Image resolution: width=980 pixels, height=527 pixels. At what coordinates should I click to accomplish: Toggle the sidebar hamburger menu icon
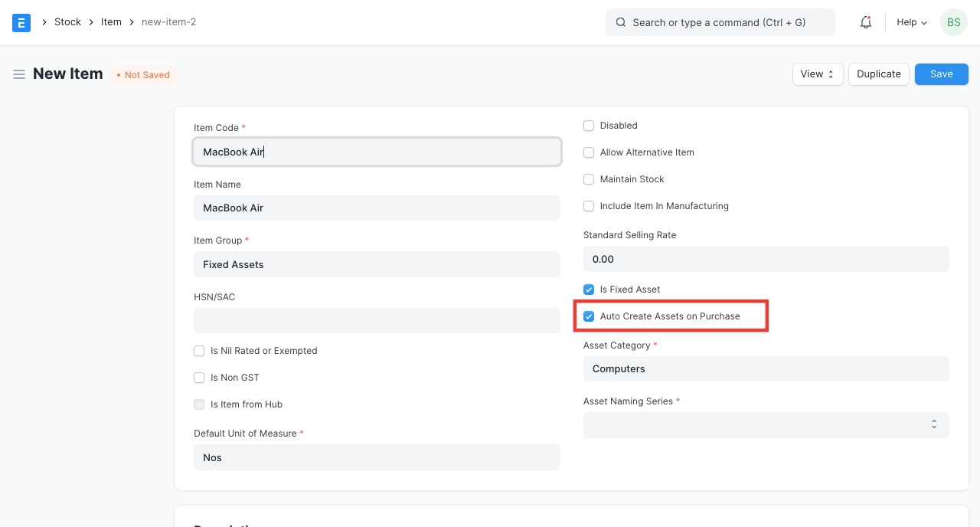pyautogui.click(x=19, y=74)
